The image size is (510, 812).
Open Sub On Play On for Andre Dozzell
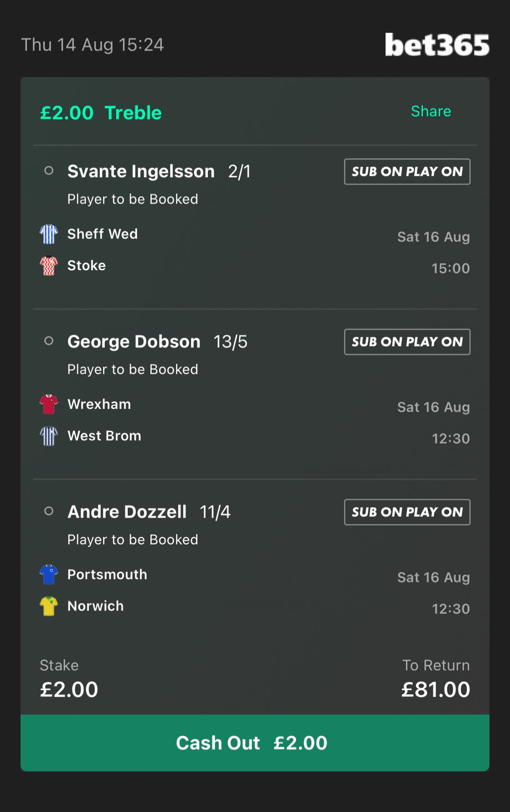click(407, 512)
